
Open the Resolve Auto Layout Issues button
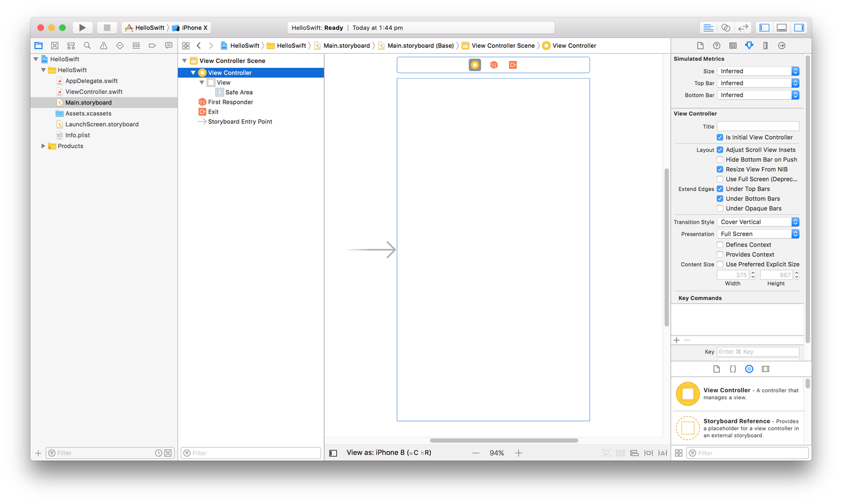click(x=662, y=453)
